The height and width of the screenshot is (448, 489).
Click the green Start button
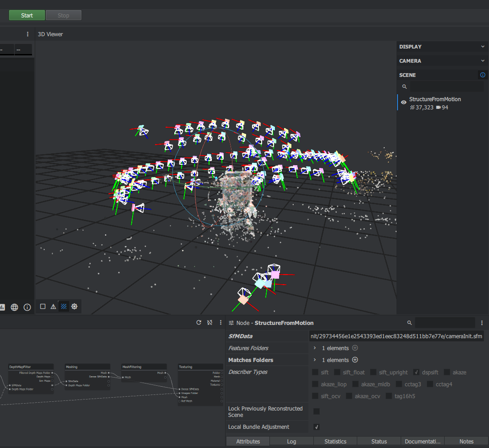click(x=27, y=15)
